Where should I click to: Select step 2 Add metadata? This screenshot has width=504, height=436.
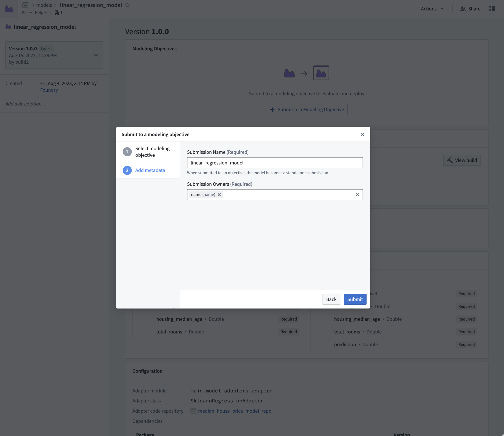tap(148, 170)
